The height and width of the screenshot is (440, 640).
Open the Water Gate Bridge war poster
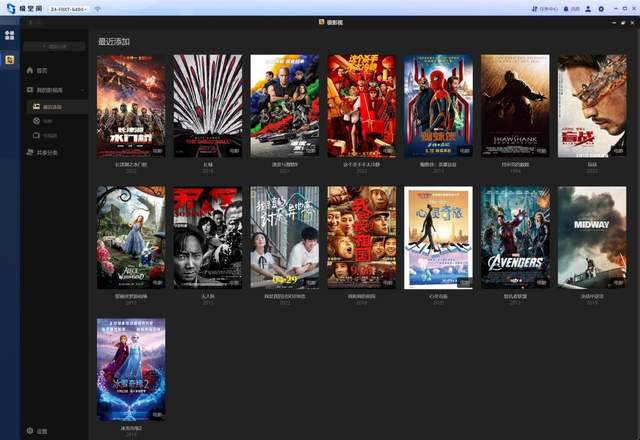[131, 106]
